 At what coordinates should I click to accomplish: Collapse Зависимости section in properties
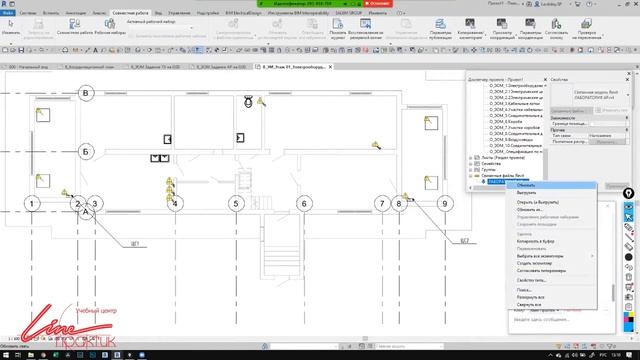(x=627, y=118)
